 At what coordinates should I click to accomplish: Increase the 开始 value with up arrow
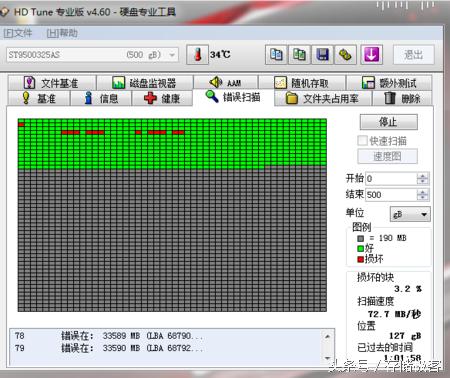(x=423, y=176)
